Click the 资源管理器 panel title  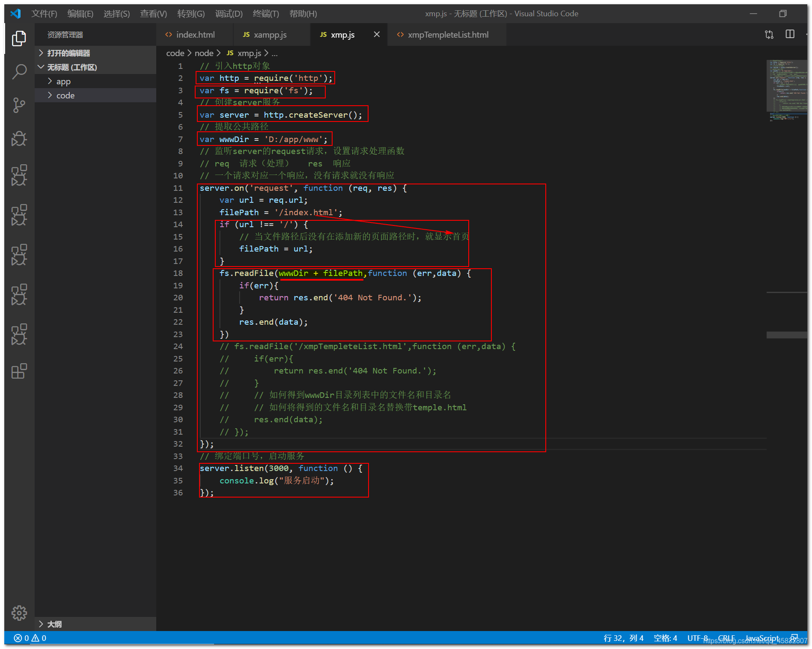coord(65,35)
